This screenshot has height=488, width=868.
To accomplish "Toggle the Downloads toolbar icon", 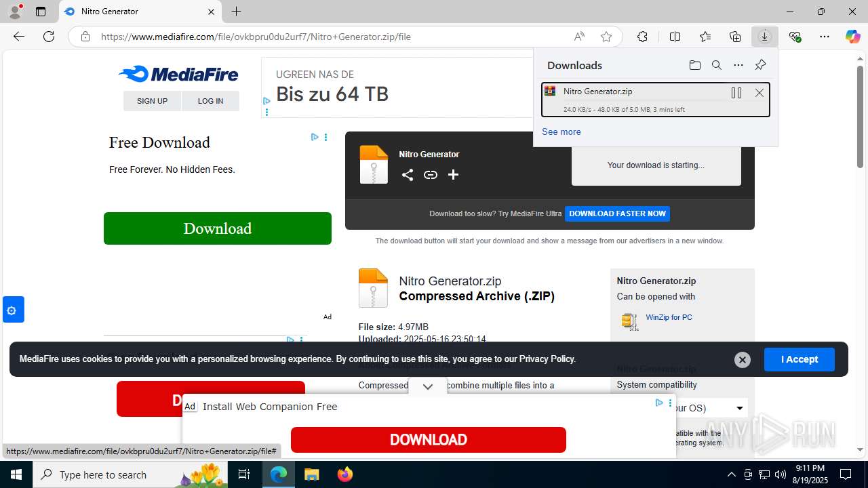I will [x=764, y=37].
